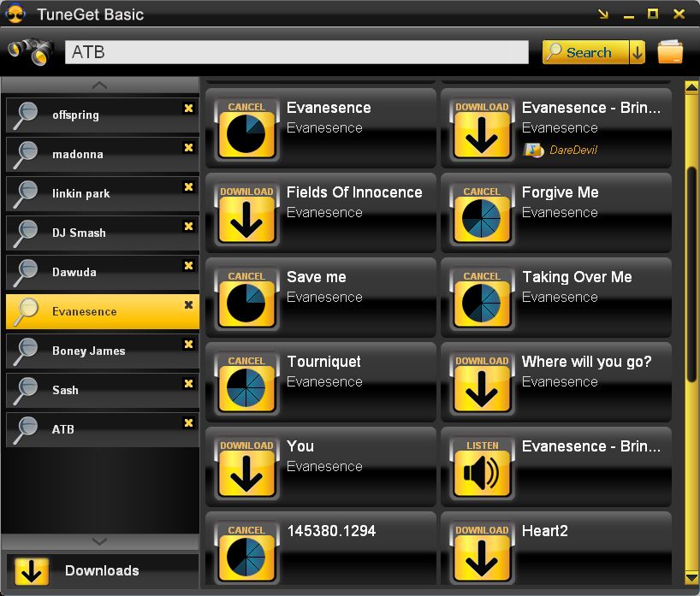Select the linkin park search tab
700x596 pixels.
[x=102, y=193]
